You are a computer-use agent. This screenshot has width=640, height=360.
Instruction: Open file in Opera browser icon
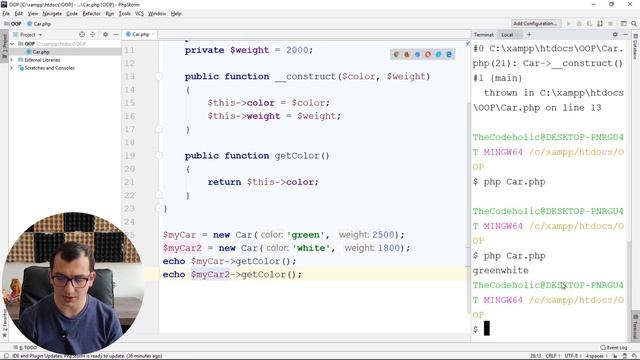click(428, 54)
